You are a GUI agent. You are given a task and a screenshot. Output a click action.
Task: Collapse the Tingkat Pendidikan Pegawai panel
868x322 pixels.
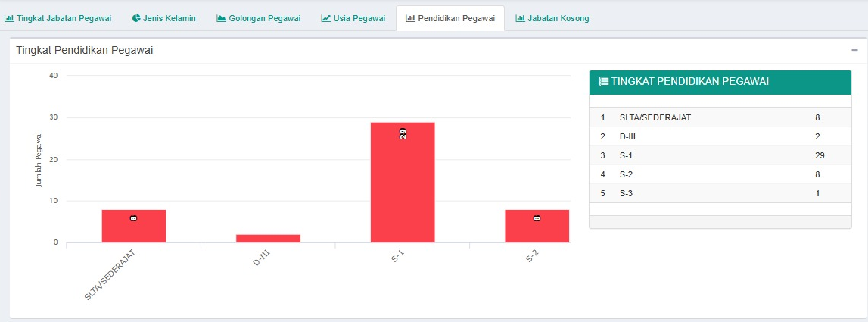(x=854, y=49)
